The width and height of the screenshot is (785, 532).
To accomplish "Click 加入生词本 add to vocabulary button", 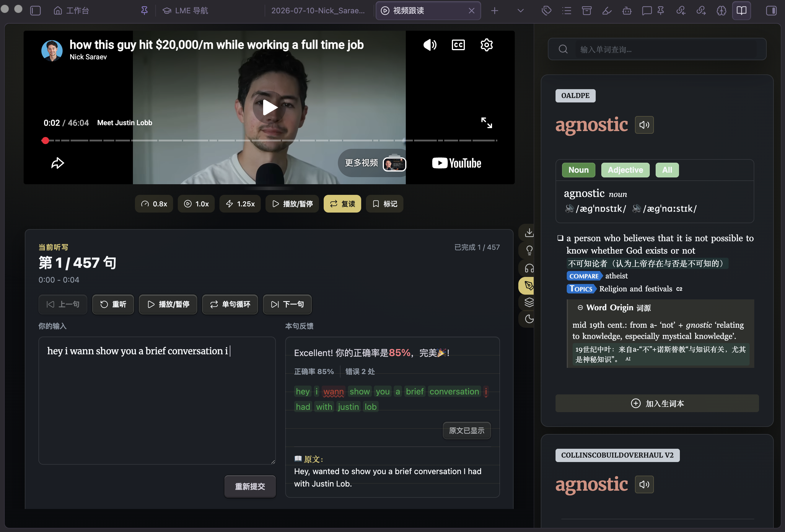I will pyautogui.click(x=657, y=403).
